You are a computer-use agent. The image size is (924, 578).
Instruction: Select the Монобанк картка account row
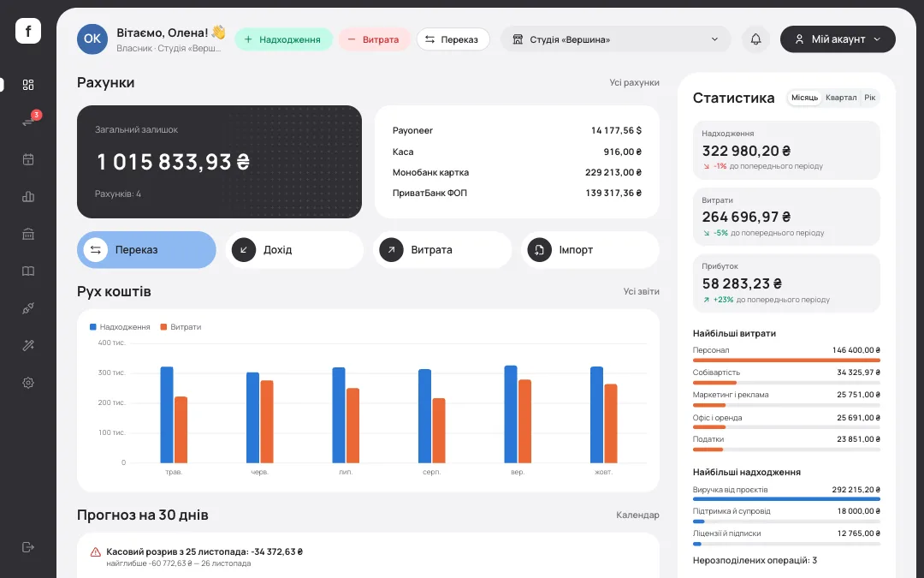click(517, 172)
